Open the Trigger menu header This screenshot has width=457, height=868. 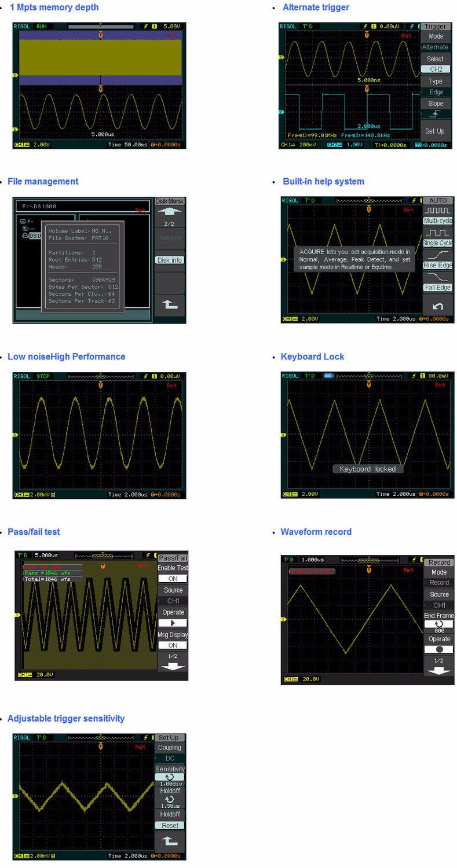tap(436, 27)
